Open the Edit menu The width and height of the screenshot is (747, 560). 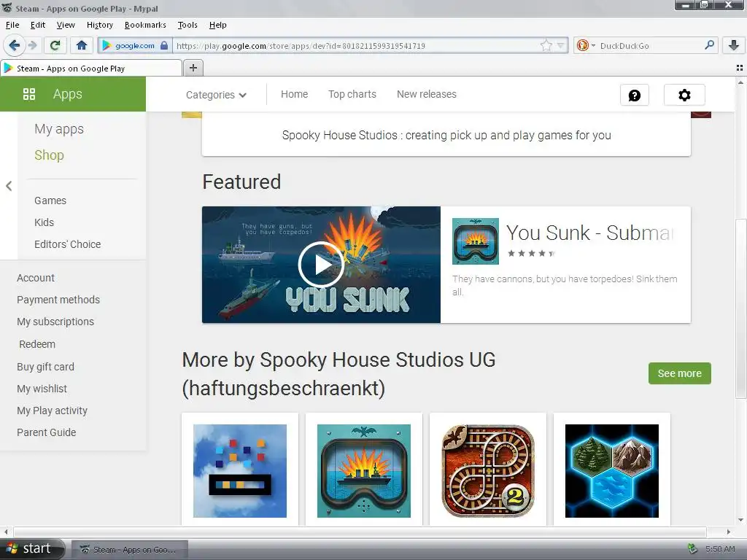38,25
